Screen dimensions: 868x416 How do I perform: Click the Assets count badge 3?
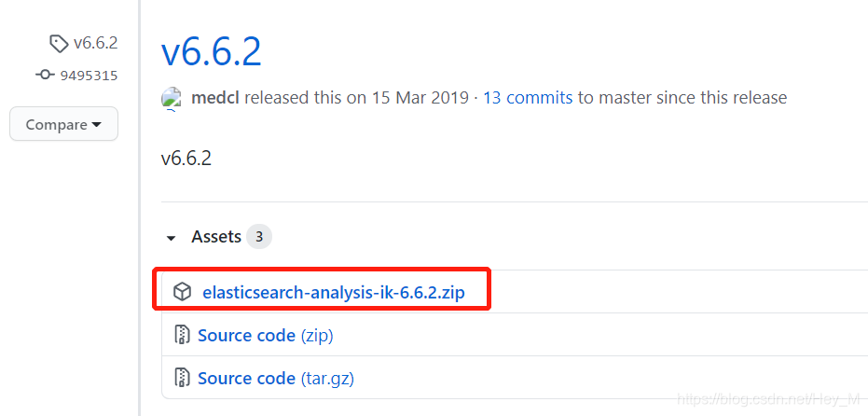click(259, 237)
